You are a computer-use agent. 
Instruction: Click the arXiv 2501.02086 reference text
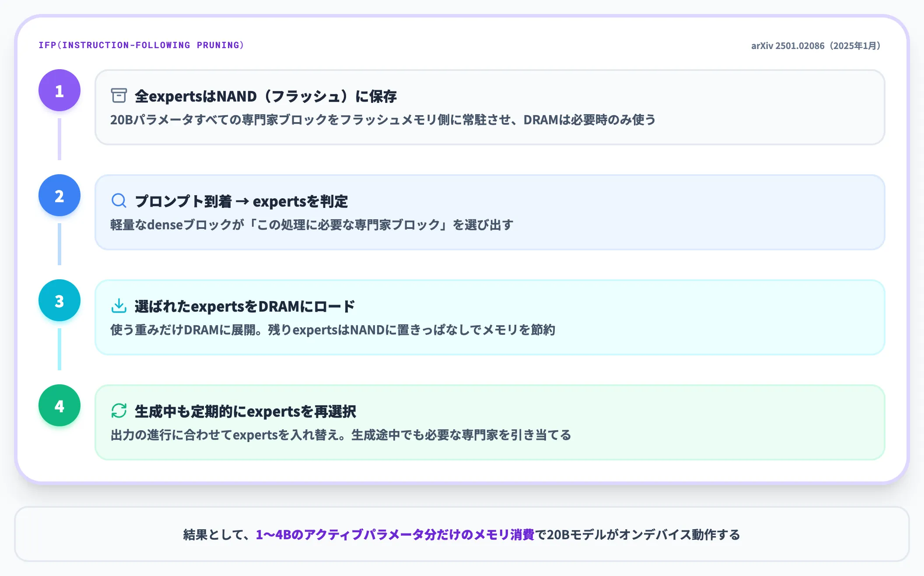(x=816, y=46)
